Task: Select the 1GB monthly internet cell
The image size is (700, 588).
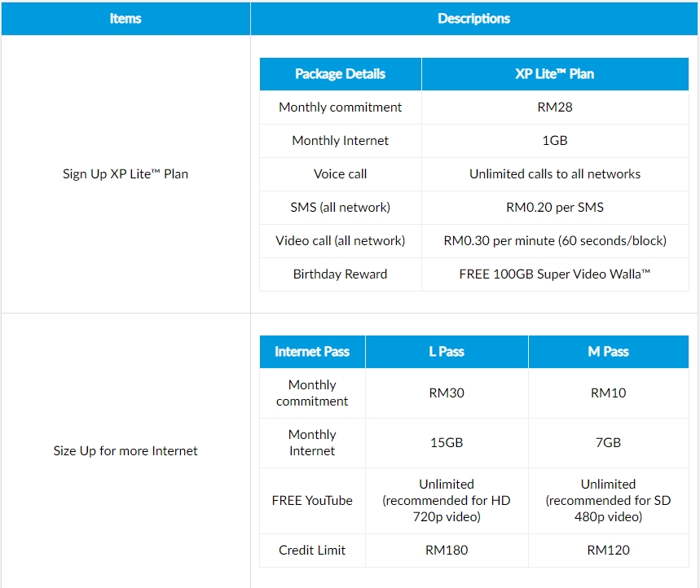Action: pyautogui.click(x=554, y=141)
